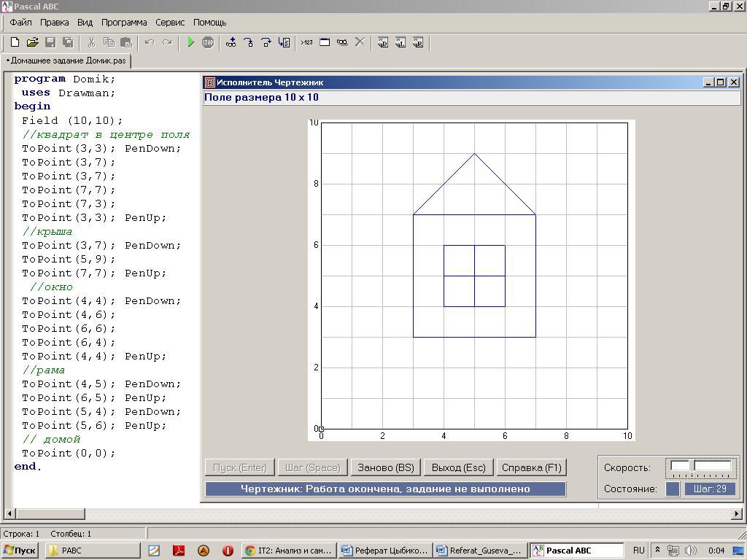Click the Скорость speed slider
747x560 pixels.
click(x=700, y=467)
